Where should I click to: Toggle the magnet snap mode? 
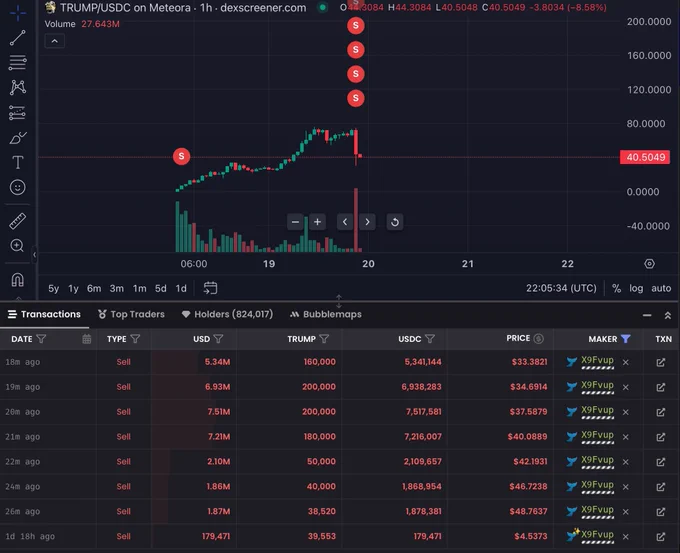tap(17, 280)
